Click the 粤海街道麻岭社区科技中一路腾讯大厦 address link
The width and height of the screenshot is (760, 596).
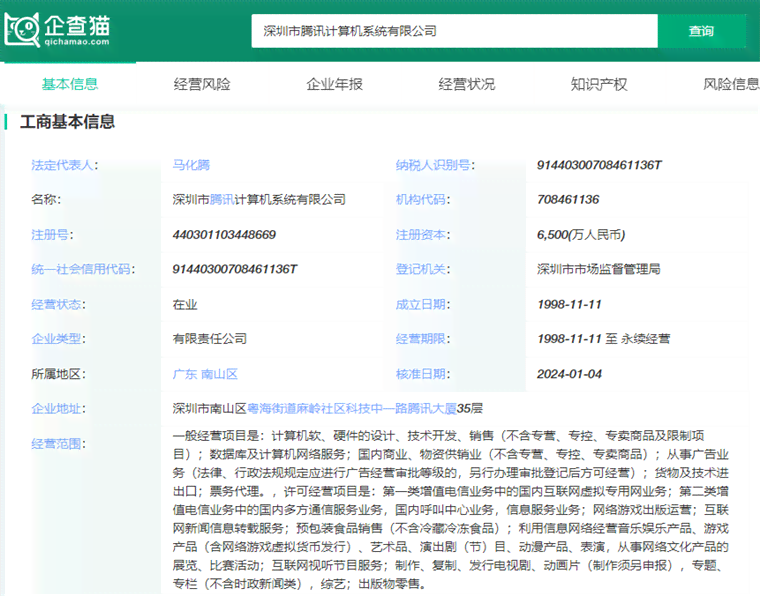(x=352, y=408)
